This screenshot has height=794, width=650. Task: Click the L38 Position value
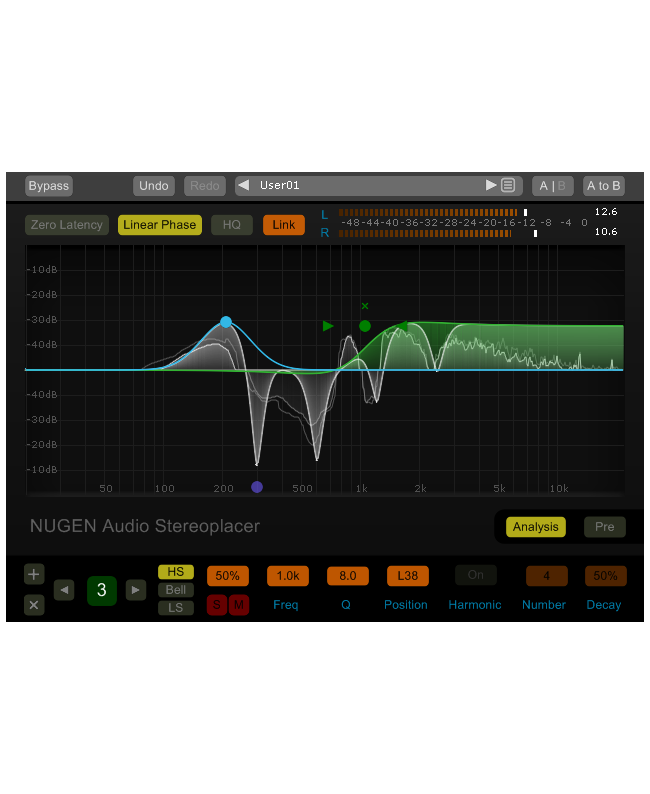click(408, 576)
